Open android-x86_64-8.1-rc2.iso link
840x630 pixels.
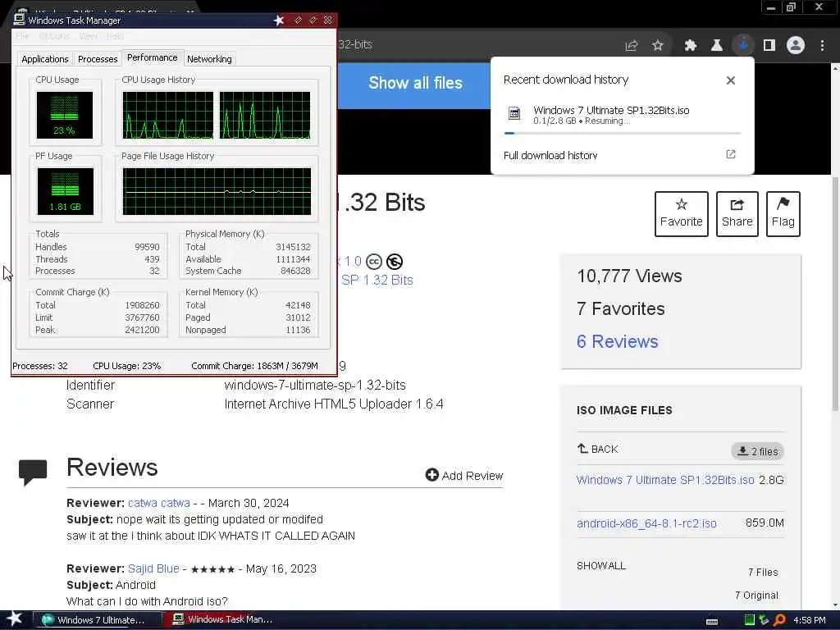coord(646,523)
